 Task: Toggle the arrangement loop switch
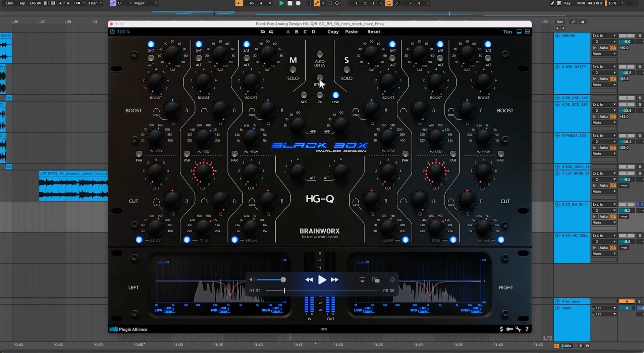389,3
